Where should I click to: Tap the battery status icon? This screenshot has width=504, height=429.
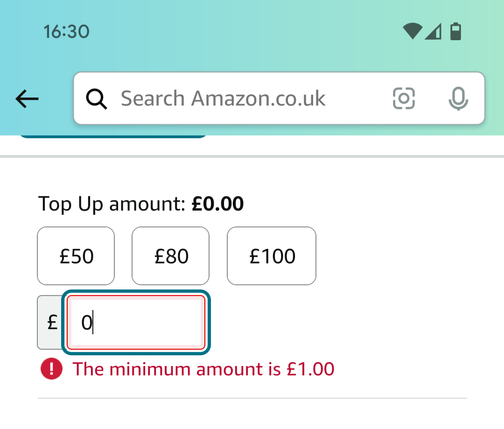pyautogui.click(x=455, y=31)
